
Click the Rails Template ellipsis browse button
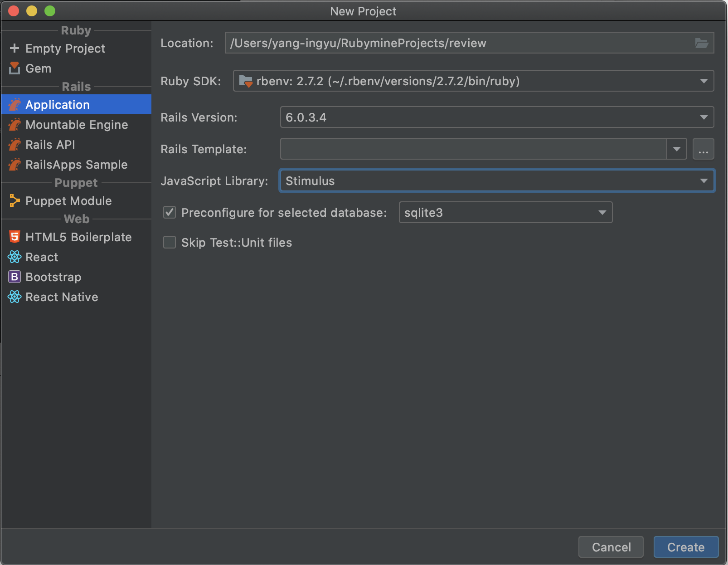(x=703, y=149)
